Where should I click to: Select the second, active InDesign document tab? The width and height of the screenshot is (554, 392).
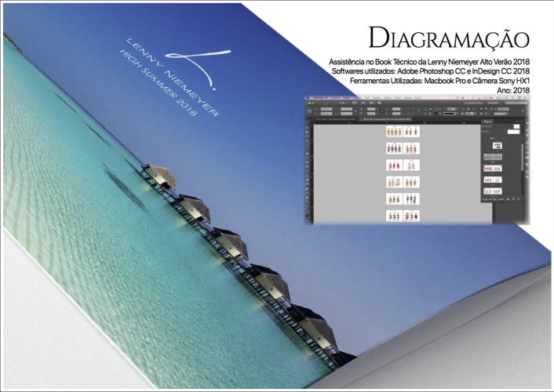click(x=385, y=119)
